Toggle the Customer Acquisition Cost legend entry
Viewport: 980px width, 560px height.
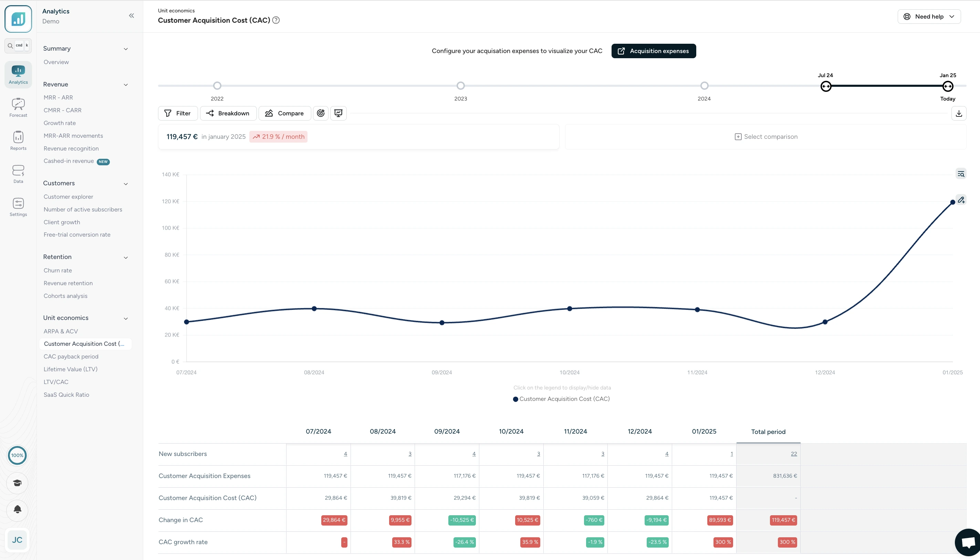[561, 399]
